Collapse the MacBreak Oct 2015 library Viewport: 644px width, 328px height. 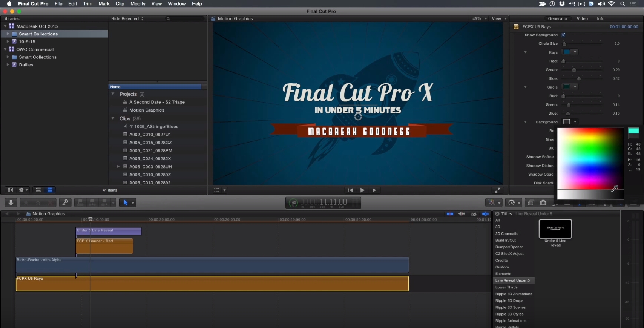coord(5,26)
